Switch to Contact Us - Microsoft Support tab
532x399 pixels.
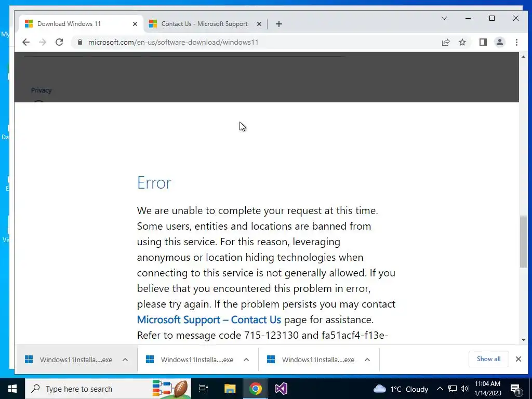205,24
